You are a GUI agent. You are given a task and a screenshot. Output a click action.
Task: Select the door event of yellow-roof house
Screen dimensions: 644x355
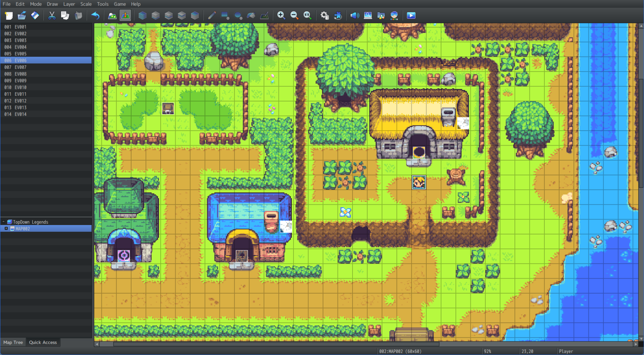pyautogui.click(x=419, y=152)
